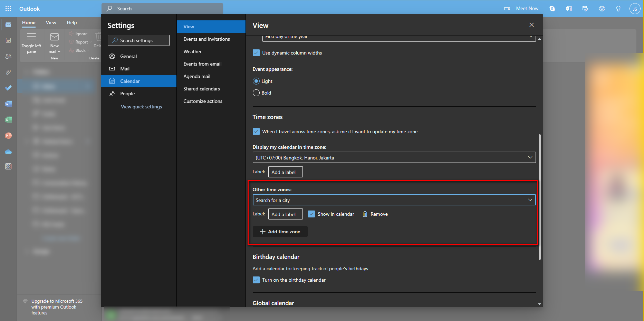Open Shared calendars section
The height and width of the screenshot is (321, 644).
211,89
